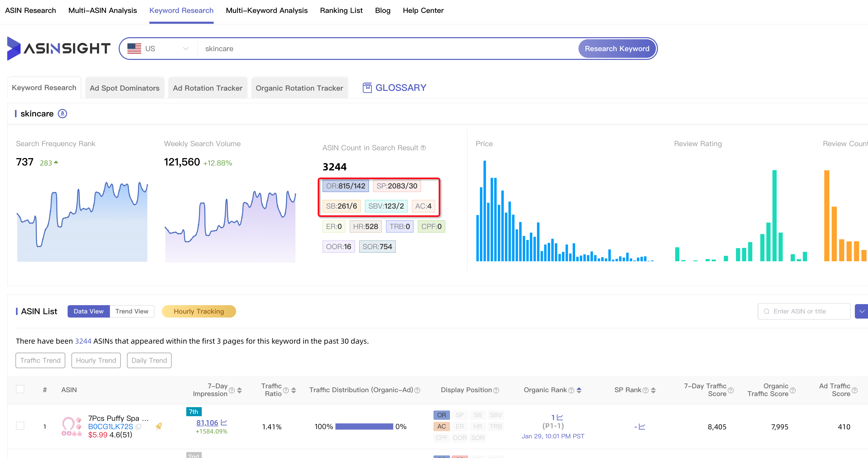Click the GLOSSARY book icon
868x458 pixels.
[x=367, y=88]
